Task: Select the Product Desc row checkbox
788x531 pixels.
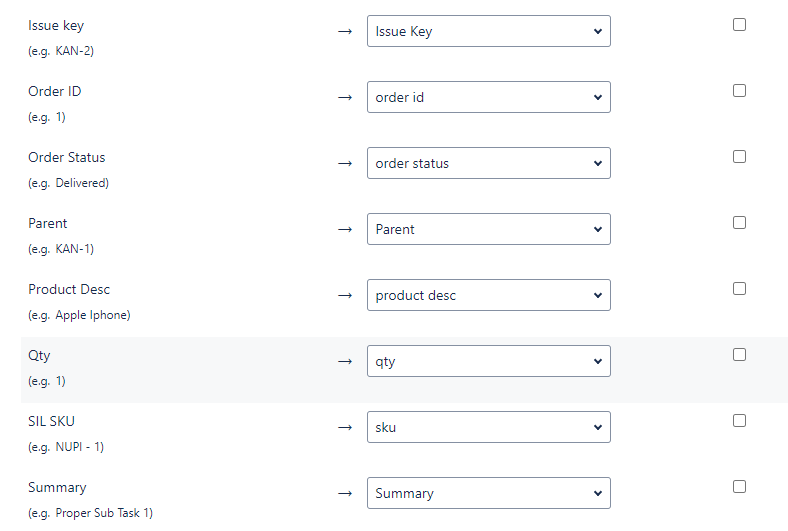Action: click(739, 289)
